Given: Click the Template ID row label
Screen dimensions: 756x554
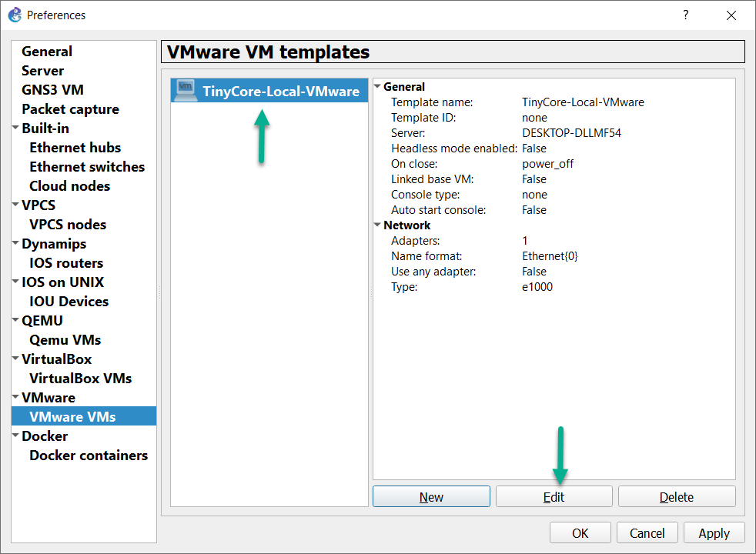Looking at the screenshot, I should click(x=423, y=118).
